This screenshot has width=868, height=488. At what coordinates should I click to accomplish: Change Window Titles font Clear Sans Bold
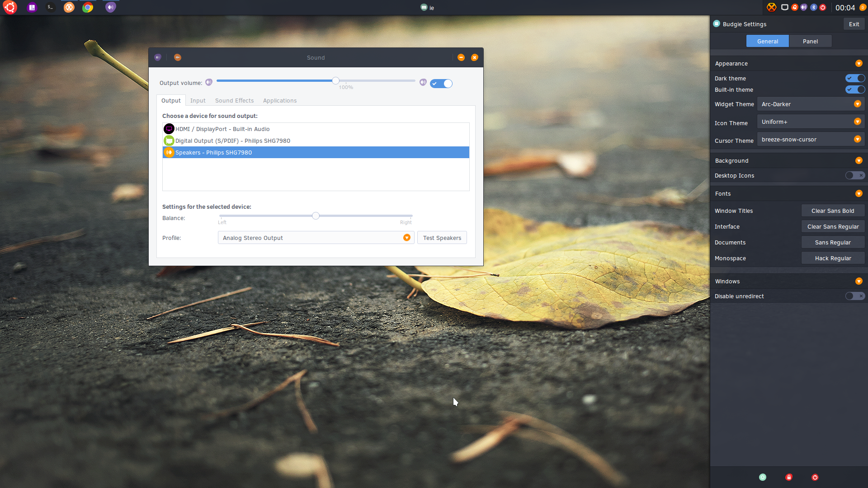833,211
